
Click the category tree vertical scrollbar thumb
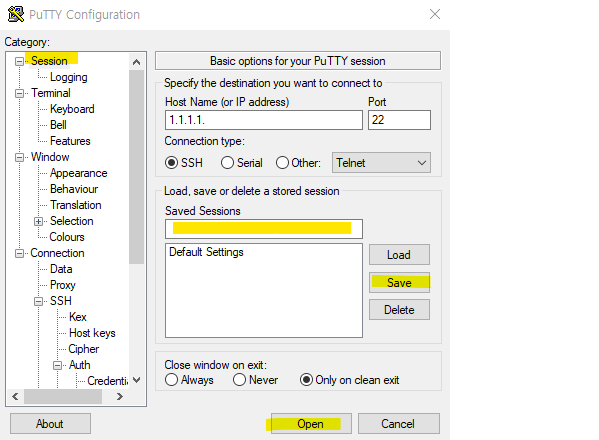136,167
